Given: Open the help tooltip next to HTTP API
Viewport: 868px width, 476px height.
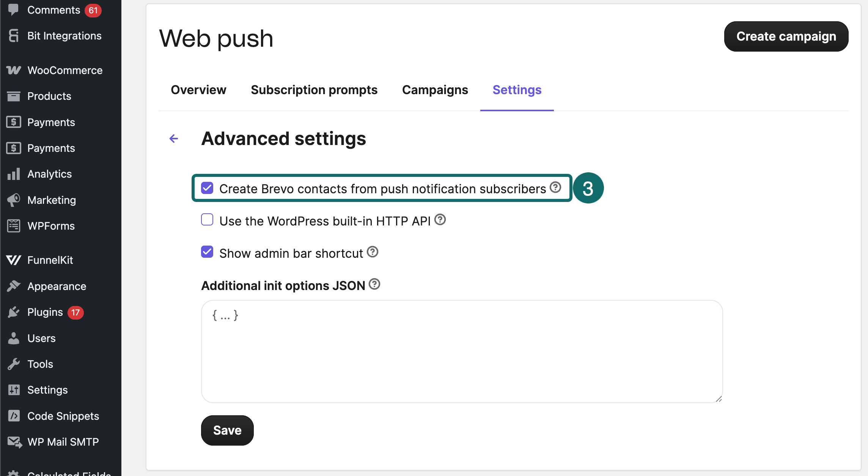Looking at the screenshot, I should 440,219.
